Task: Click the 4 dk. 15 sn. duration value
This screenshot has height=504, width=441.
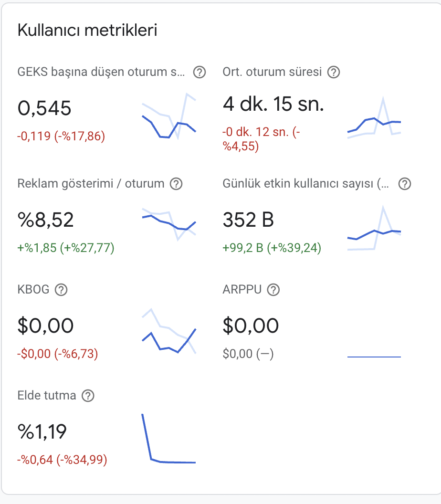Action: tap(273, 104)
